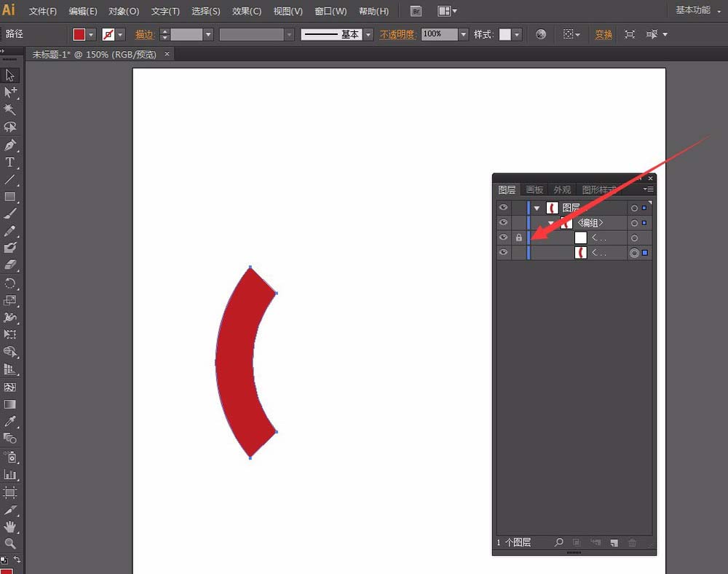Choose the Rectangle tool
This screenshot has height=574, width=728.
click(x=10, y=197)
